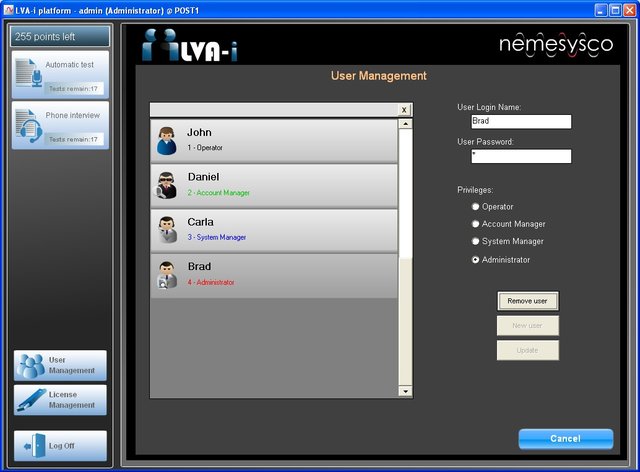The width and height of the screenshot is (640, 472).
Task: Select the Daniel user row
Action: coord(274,186)
